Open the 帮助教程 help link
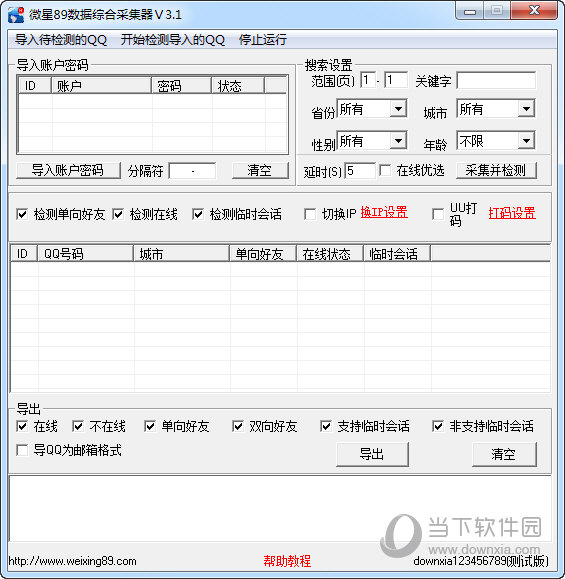The width and height of the screenshot is (565, 579). pyautogui.click(x=287, y=561)
